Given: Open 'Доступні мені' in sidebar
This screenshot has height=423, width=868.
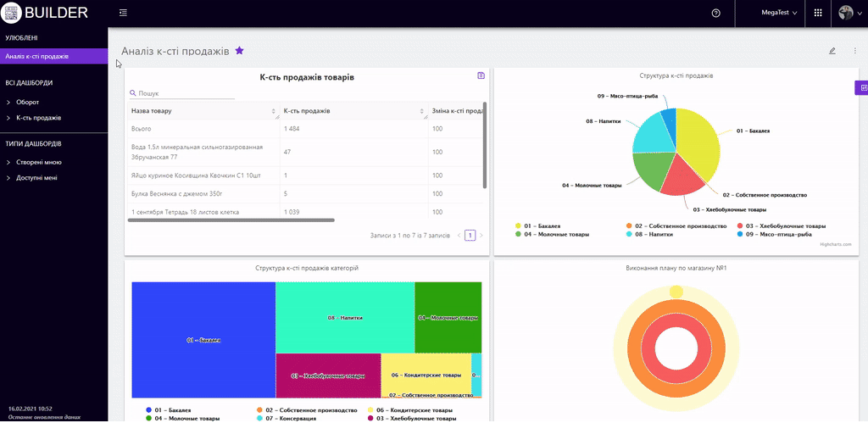Looking at the screenshot, I should (36, 178).
